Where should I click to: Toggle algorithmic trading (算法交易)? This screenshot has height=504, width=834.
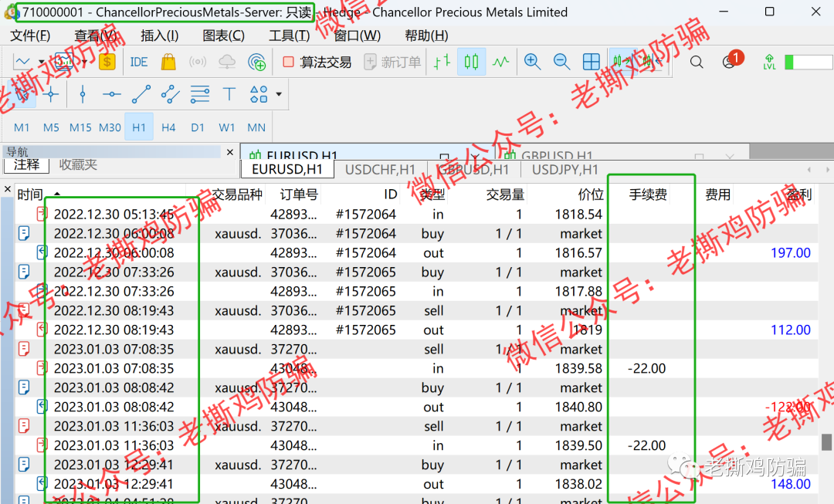[x=317, y=63]
